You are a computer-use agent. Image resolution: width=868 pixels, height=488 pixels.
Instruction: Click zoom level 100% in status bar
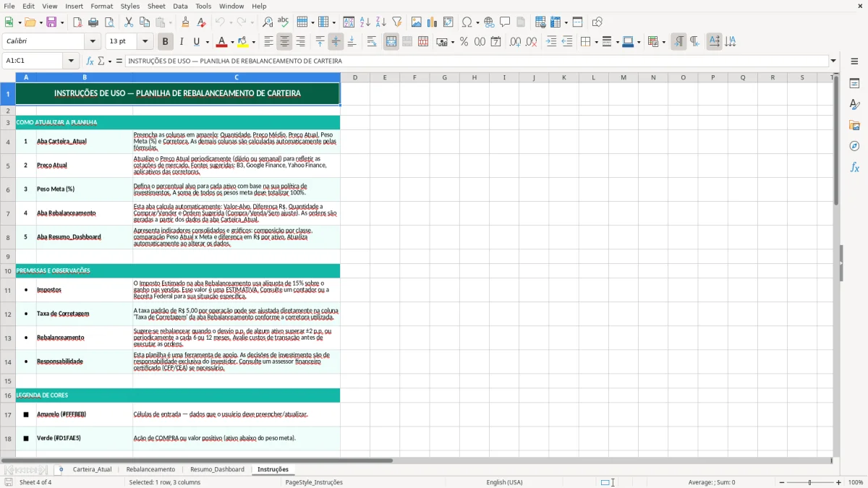click(856, 482)
